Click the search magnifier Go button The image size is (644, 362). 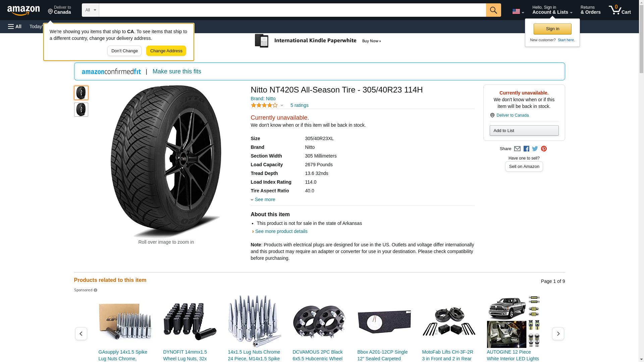click(x=493, y=10)
